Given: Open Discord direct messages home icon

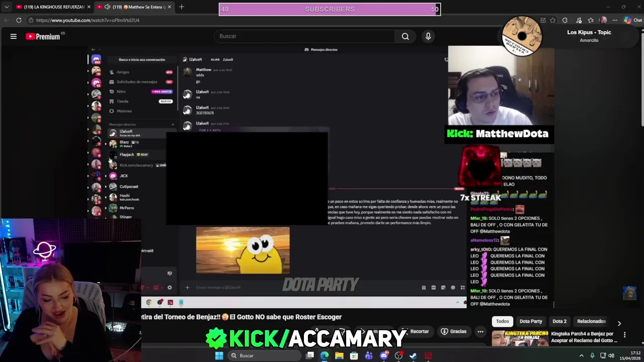Looking at the screenshot, I should click(96, 59).
